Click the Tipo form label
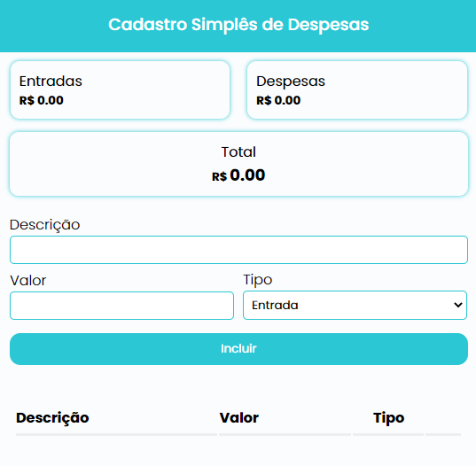 [x=258, y=280]
